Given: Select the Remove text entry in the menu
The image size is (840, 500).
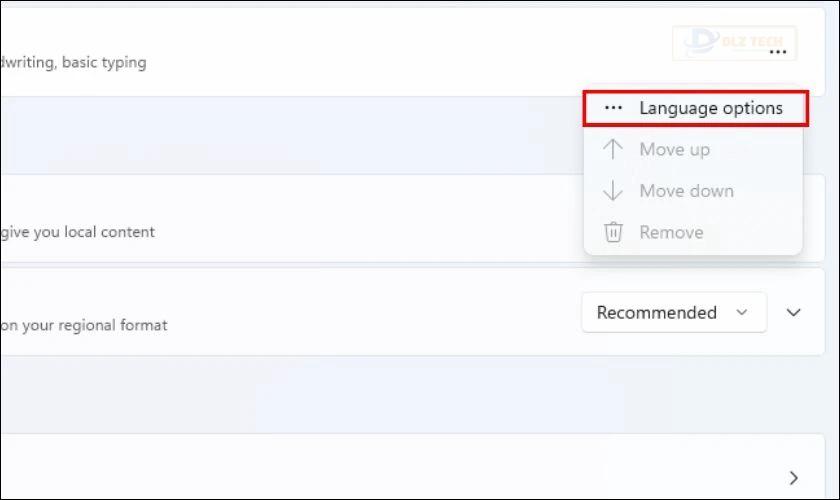Looking at the screenshot, I should point(671,232).
